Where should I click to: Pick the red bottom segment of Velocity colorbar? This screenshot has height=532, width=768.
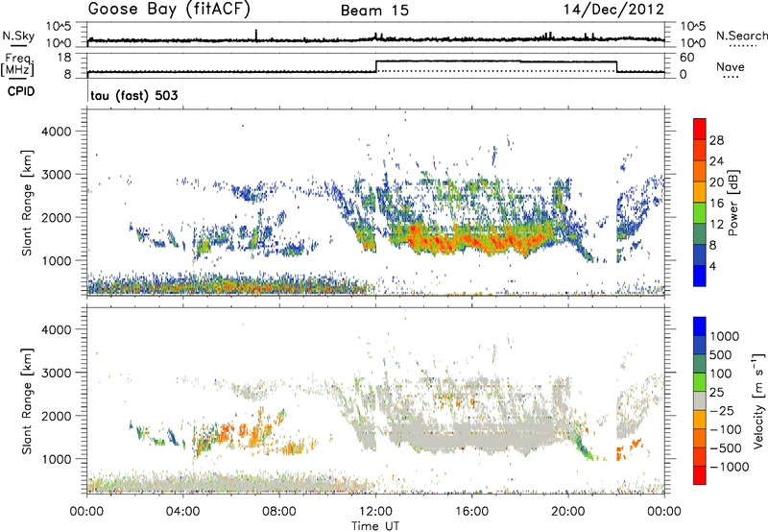700,475
